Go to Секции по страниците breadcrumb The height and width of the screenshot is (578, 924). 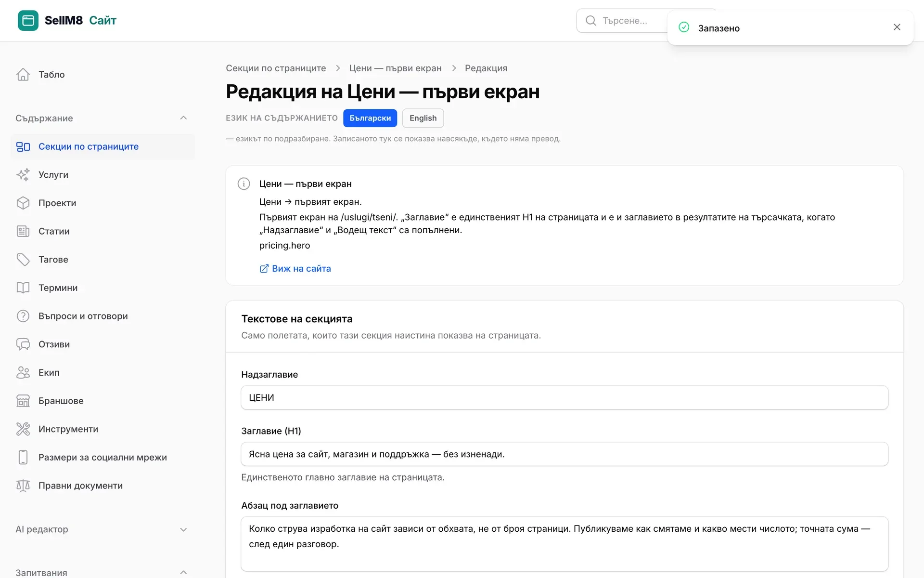(276, 68)
